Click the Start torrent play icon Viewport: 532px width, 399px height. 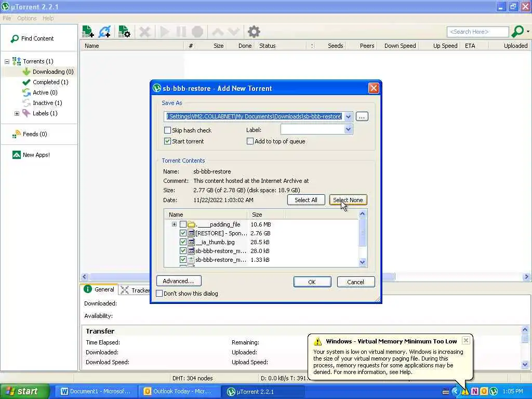coord(165,32)
